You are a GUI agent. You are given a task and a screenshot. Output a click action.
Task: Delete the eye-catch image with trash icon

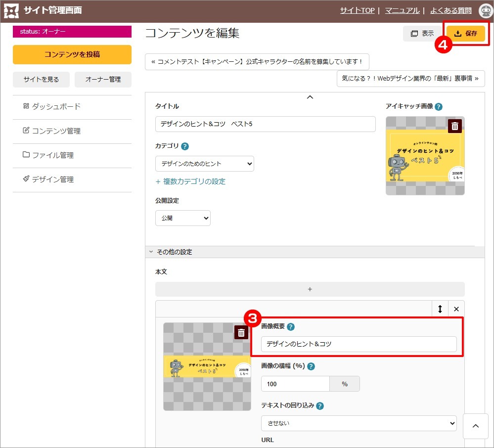coord(454,127)
